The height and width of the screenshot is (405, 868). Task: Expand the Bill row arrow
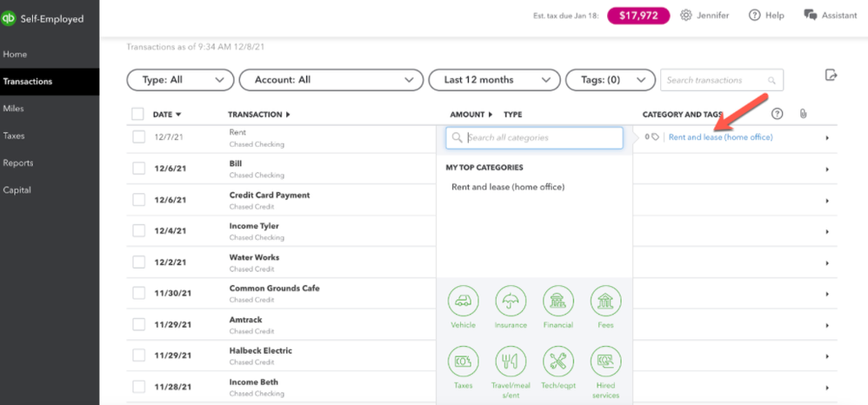[826, 169]
